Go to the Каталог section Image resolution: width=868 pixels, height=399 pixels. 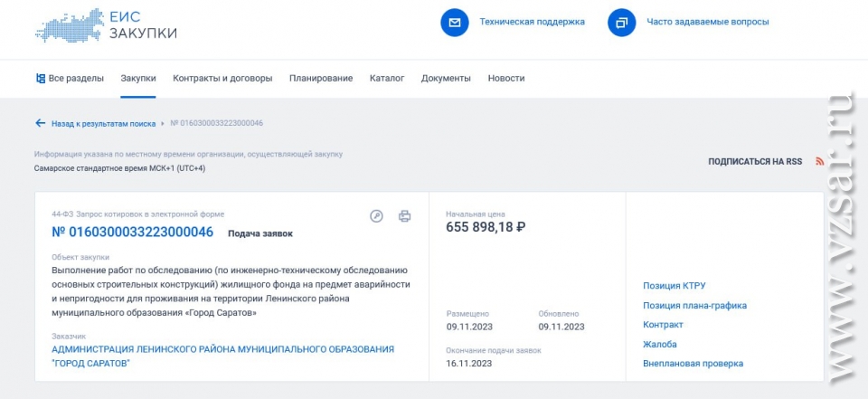click(x=387, y=78)
